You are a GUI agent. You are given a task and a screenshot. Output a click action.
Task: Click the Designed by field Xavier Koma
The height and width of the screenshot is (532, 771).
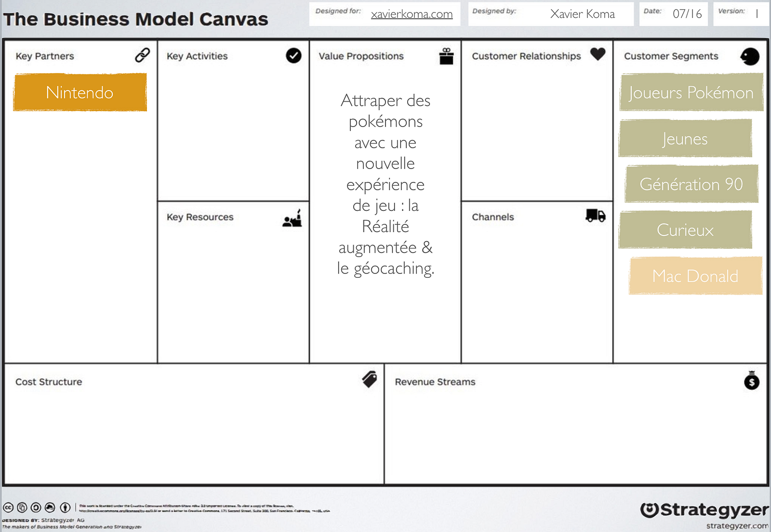pos(551,14)
